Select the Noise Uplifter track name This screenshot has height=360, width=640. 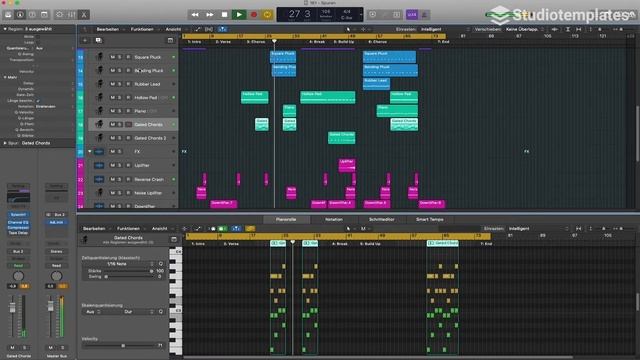click(149, 193)
